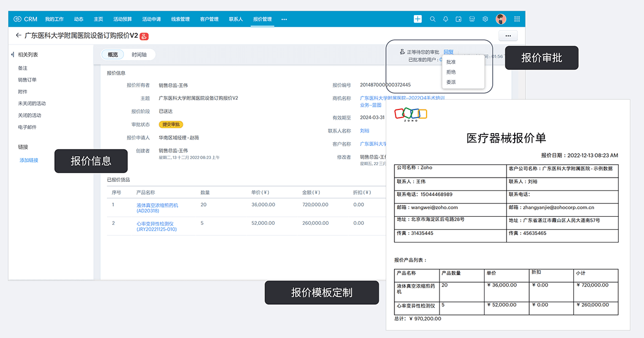Viewport: 644px width, 338px height.
Task: Click the 720,000.00 amount cell
Action: click(x=315, y=204)
